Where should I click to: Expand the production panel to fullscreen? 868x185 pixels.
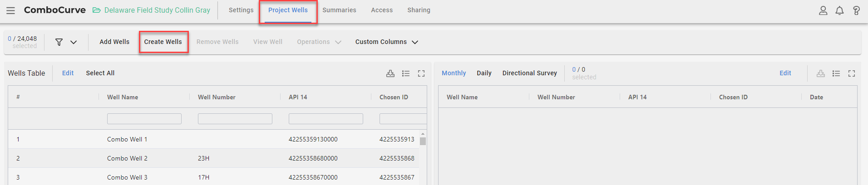(x=852, y=73)
